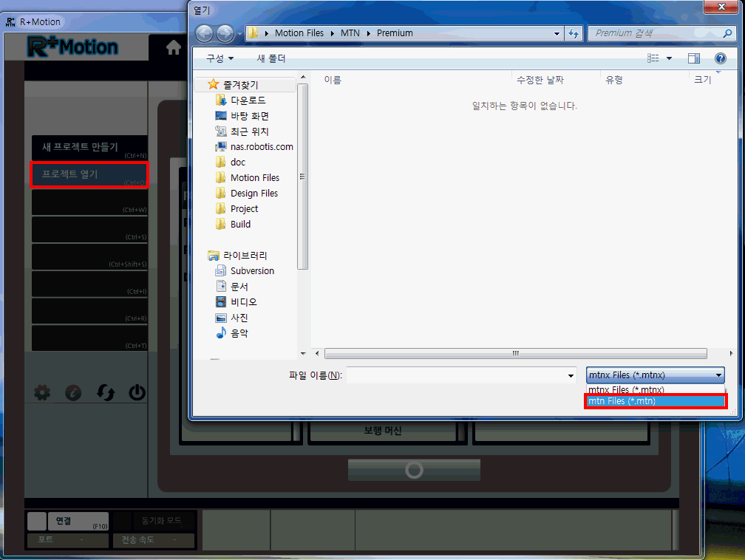The width and height of the screenshot is (745, 560).
Task: Click the refresh button beside address bar
Action: tap(574, 33)
